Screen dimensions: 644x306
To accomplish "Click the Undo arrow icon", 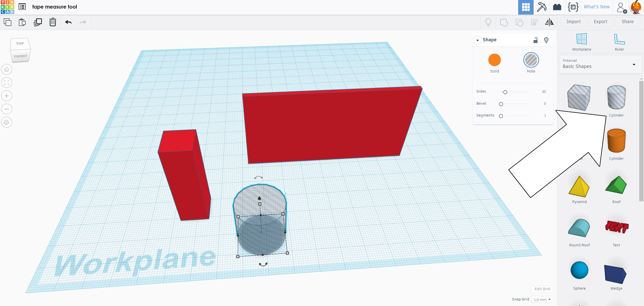I will (x=68, y=22).
